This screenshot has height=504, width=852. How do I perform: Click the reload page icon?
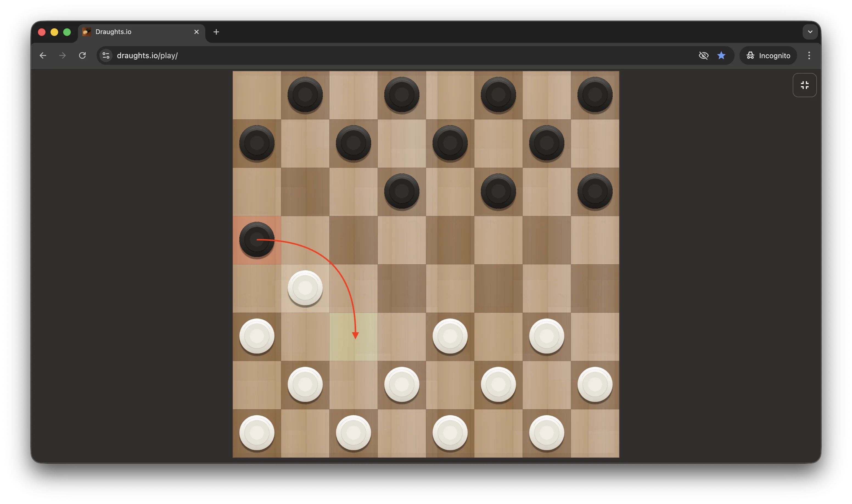[82, 55]
